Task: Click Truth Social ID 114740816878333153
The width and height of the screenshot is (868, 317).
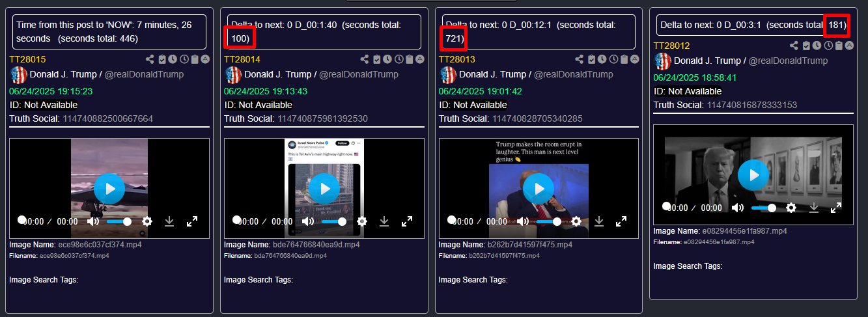Action: pos(752,105)
